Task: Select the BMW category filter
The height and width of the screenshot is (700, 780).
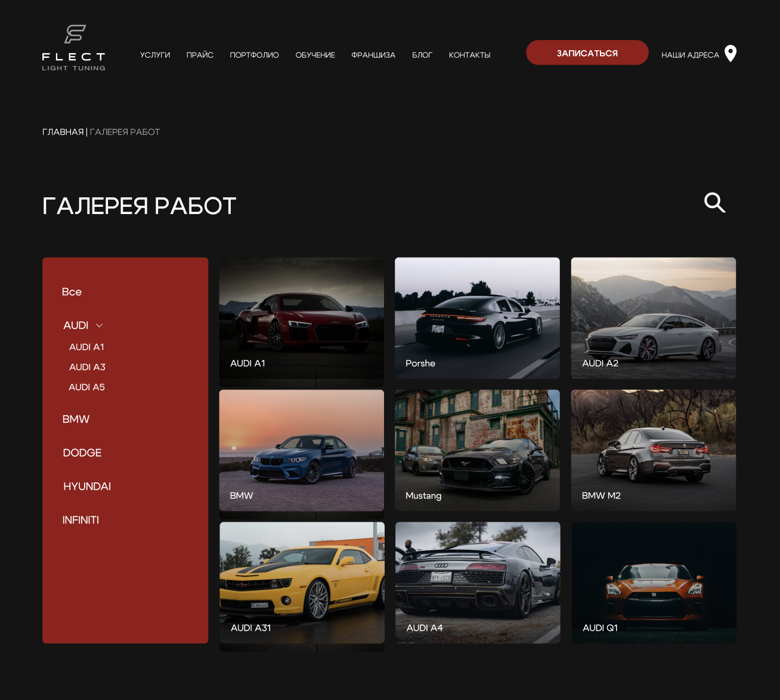Action: pyautogui.click(x=76, y=419)
